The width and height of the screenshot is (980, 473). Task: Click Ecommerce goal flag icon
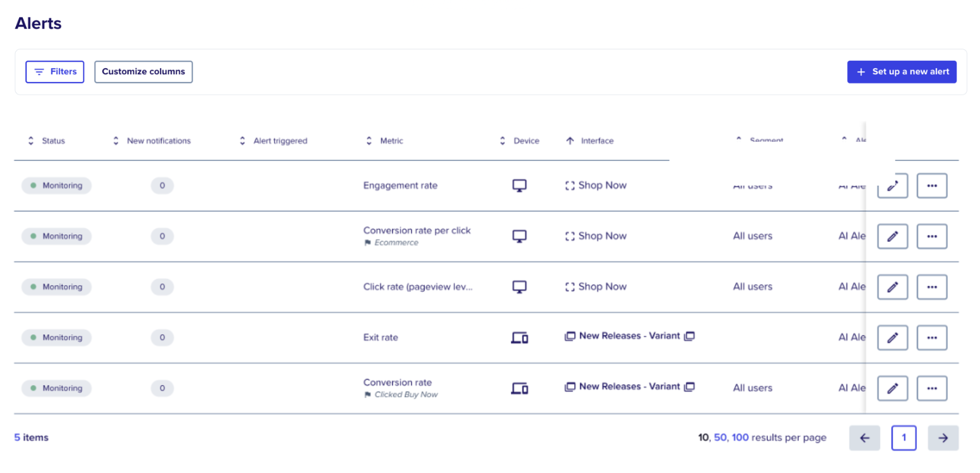367,243
